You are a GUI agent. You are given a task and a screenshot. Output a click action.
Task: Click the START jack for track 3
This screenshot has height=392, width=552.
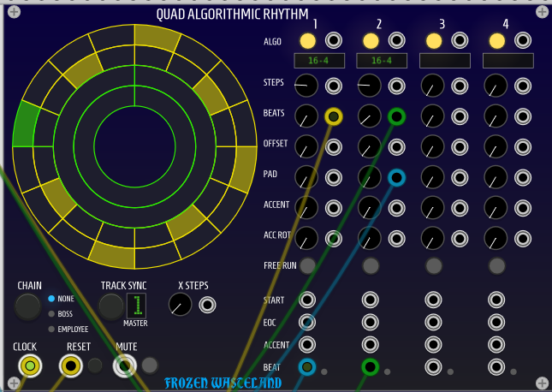click(433, 300)
